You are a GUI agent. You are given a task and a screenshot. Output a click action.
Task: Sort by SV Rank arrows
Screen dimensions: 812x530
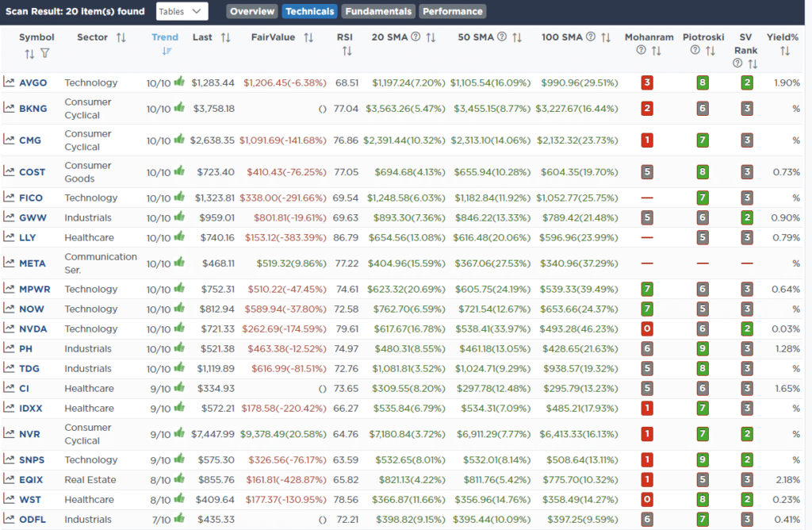[753, 64]
